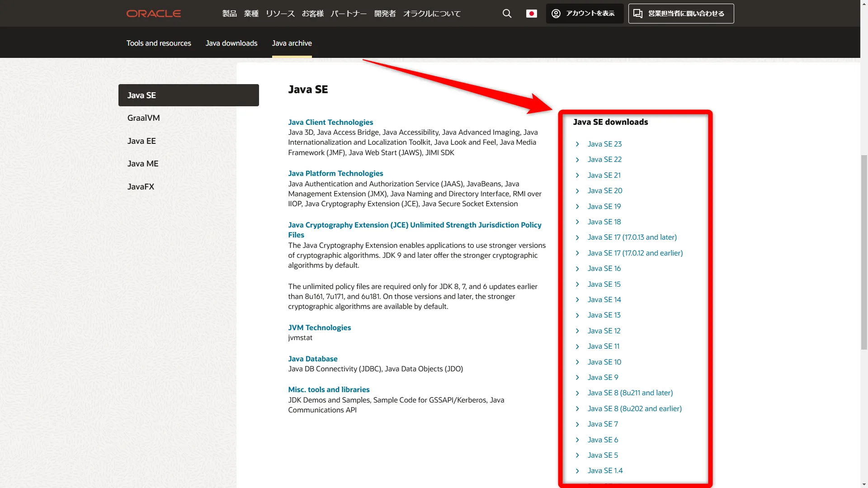Click the Java SE 7 download link
868x488 pixels.
[x=603, y=424]
